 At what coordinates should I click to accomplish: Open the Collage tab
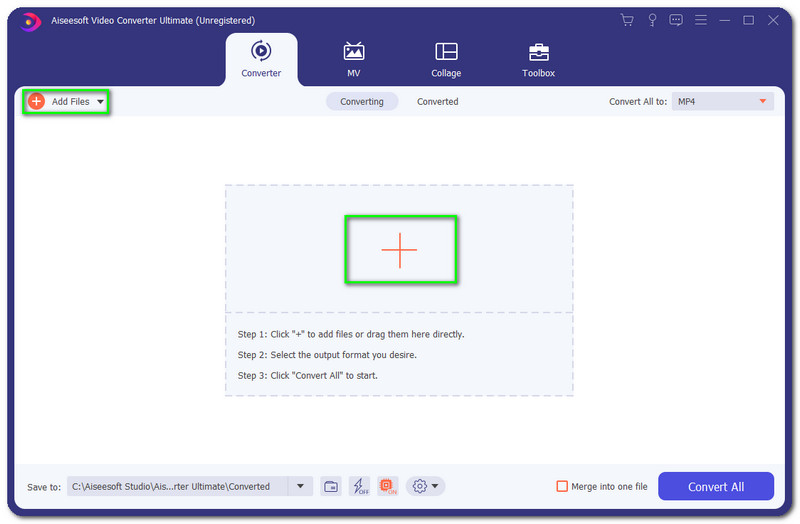[x=446, y=59]
